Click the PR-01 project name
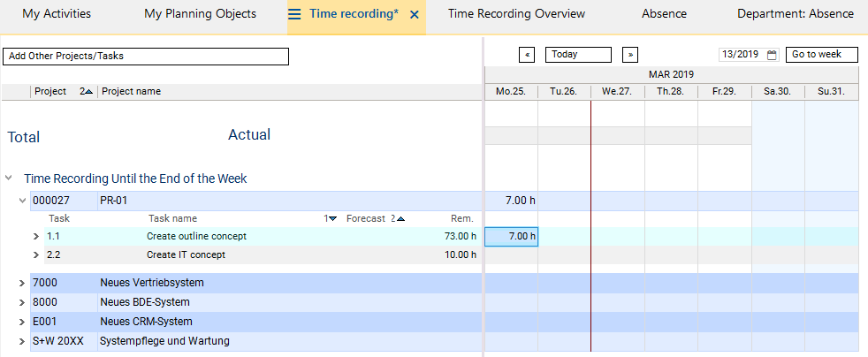Viewport: 868px width, 357px height. pos(113,201)
